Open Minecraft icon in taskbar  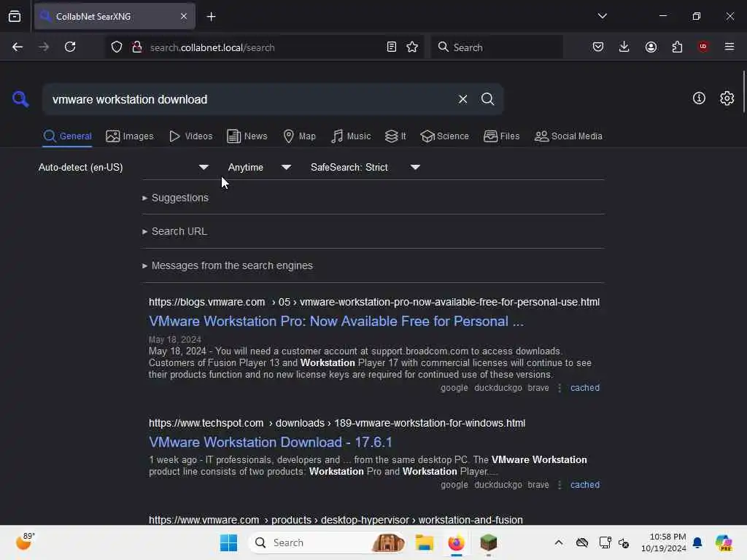pos(488,542)
